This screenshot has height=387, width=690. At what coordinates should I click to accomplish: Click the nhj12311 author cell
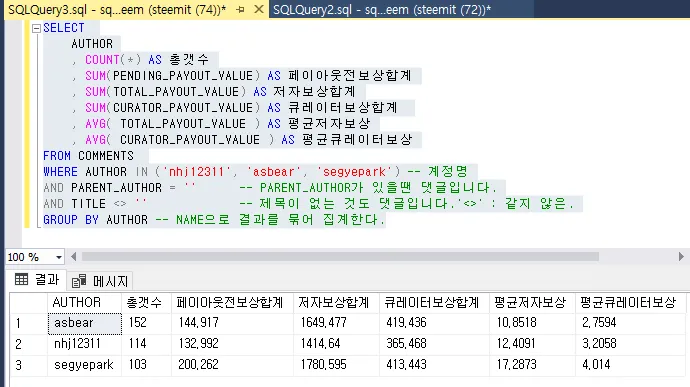pos(84,344)
